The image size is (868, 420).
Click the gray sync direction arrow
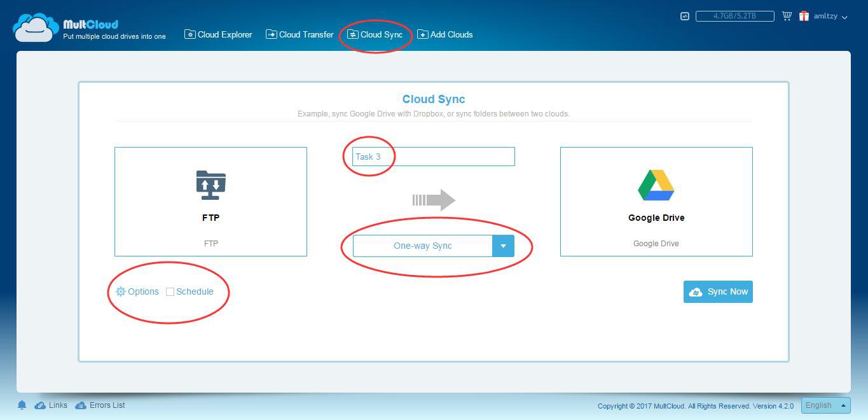pyautogui.click(x=434, y=200)
